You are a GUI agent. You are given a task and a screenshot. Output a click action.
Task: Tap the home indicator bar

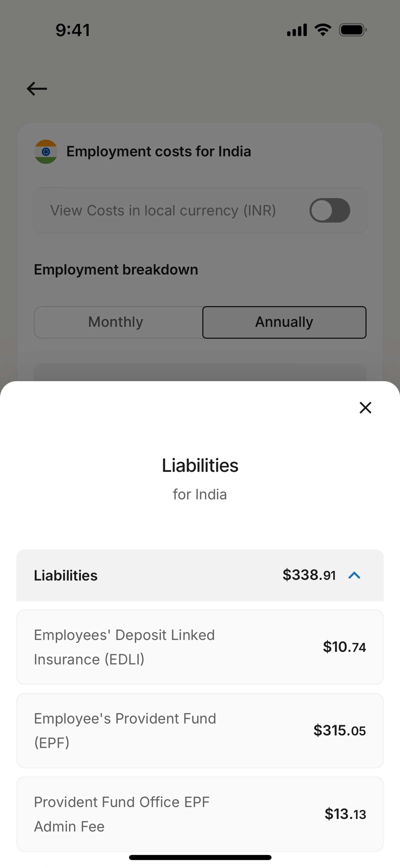pos(200,857)
